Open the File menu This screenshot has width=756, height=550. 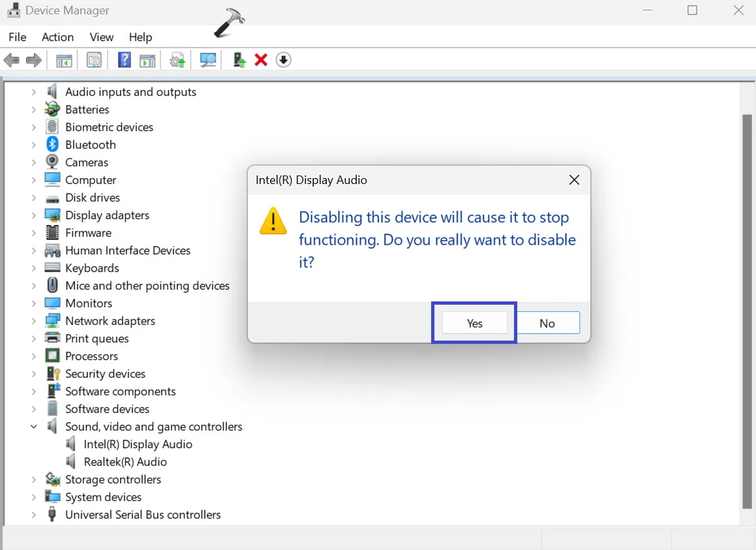(18, 37)
